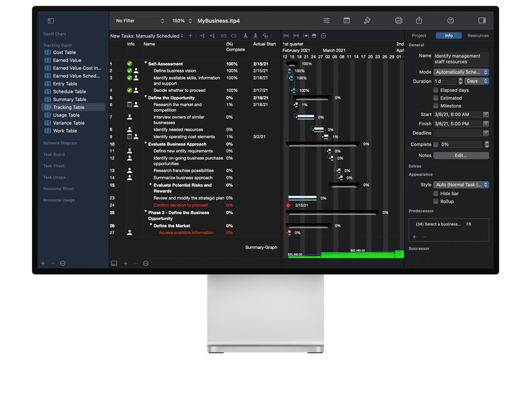The height and width of the screenshot is (397, 532).
Task: Open New Tasks: Manually Scheduled dropdown
Action: (147, 36)
